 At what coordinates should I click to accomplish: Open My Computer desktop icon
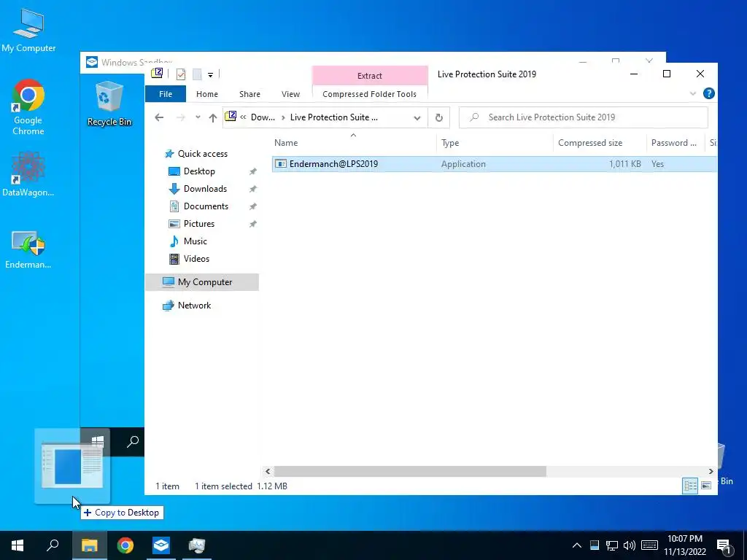pyautogui.click(x=28, y=31)
